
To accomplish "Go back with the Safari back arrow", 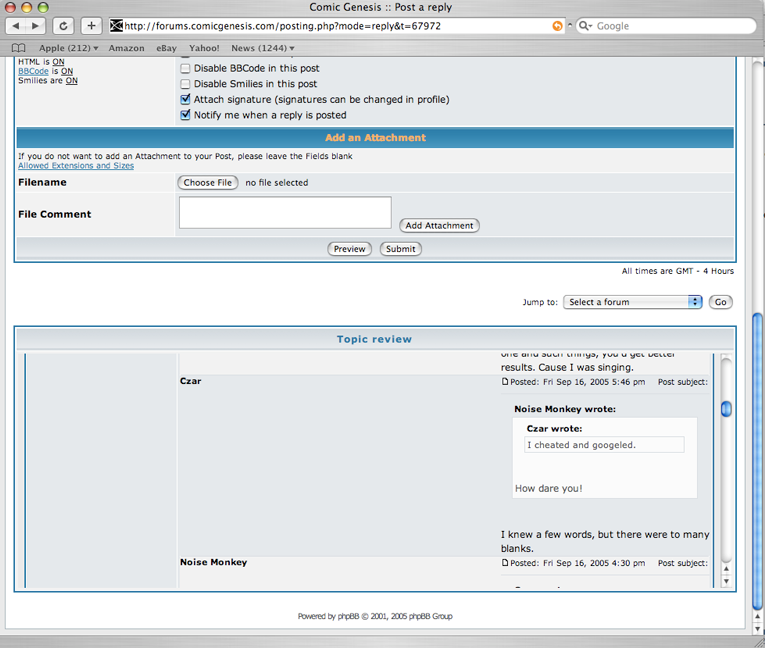I will point(16,26).
